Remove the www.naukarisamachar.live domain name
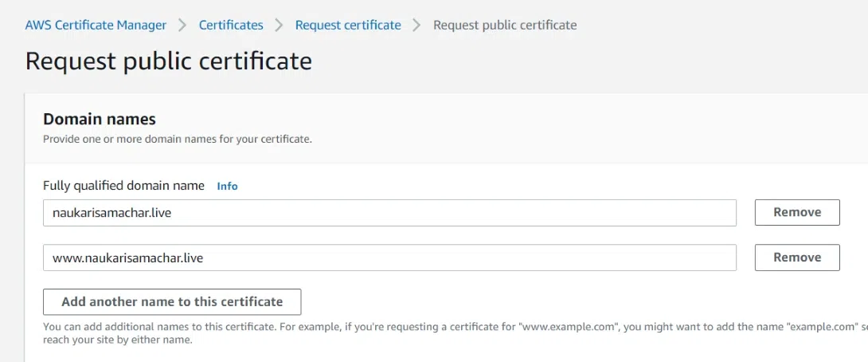 797,258
